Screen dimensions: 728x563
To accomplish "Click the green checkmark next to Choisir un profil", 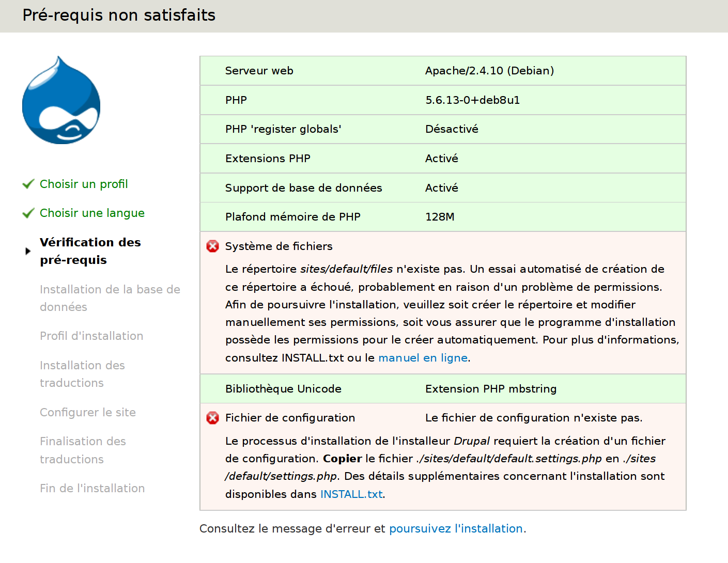I will click(28, 184).
